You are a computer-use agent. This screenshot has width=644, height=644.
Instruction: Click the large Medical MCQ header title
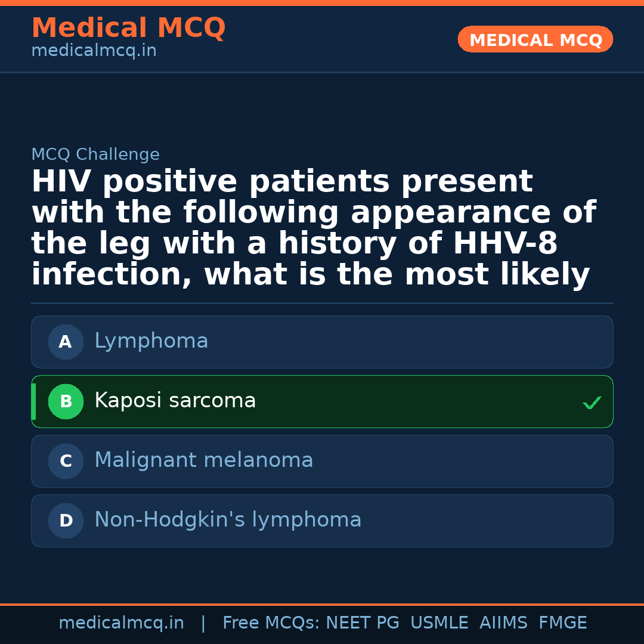(128, 28)
